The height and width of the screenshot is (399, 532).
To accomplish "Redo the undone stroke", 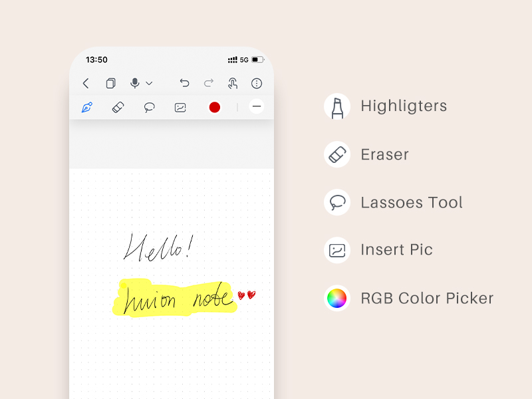I will click(209, 83).
